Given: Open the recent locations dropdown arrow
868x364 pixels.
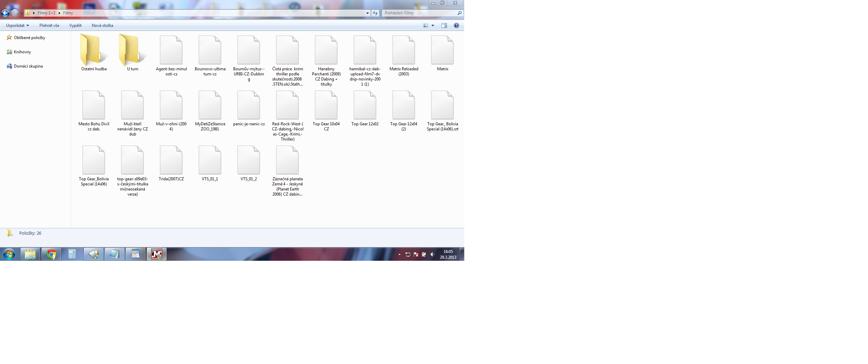Looking at the screenshot, I should coord(21,13).
